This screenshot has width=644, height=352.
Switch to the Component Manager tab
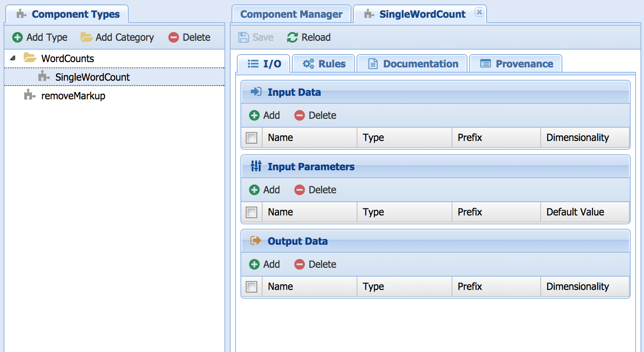click(x=291, y=14)
